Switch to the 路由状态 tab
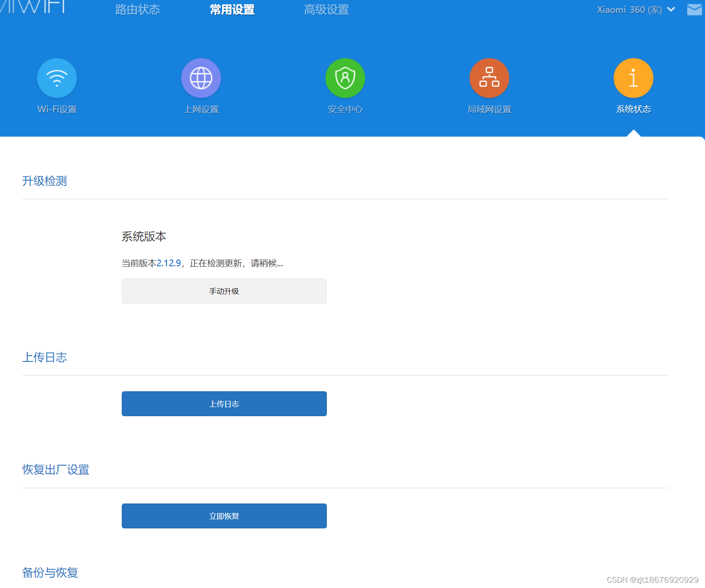The height and width of the screenshot is (588, 705). tap(138, 10)
